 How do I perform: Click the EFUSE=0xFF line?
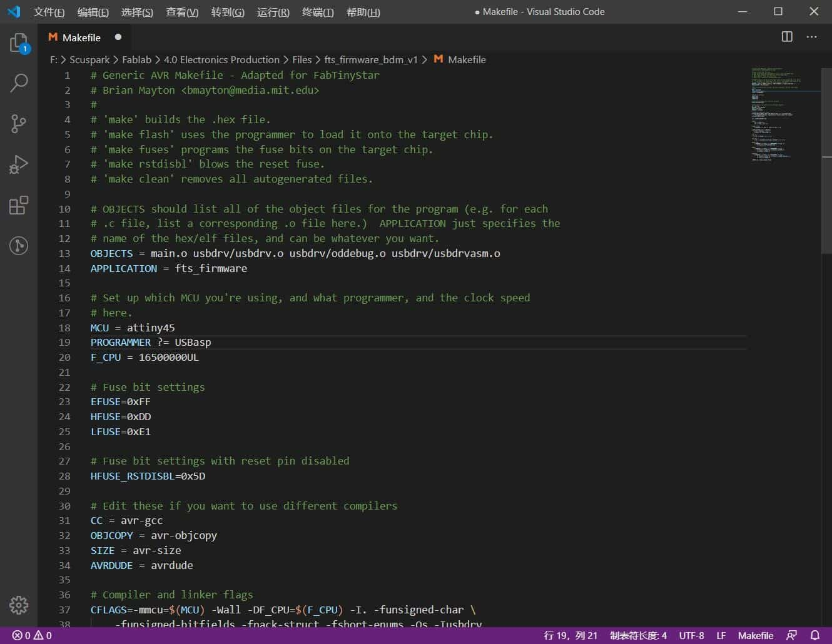(120, 401)
